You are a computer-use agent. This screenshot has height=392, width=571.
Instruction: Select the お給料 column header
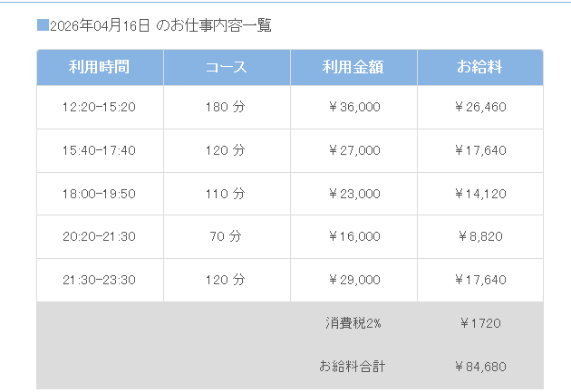click(480, 68)
